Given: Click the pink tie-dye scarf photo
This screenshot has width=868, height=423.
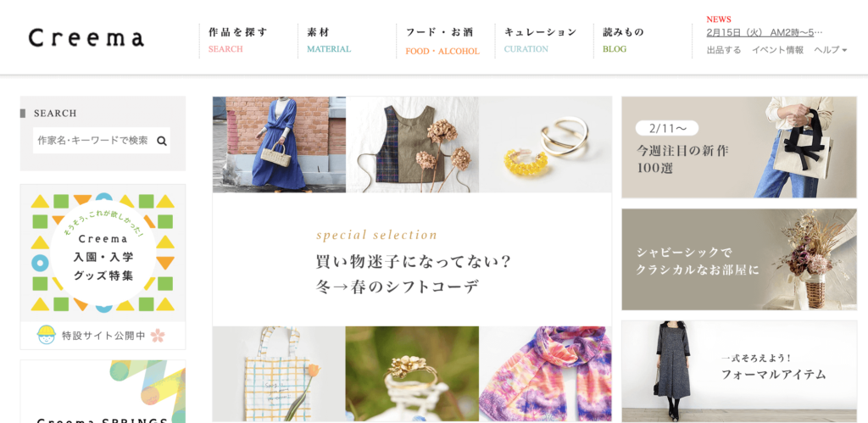Looking at the screenshot, I should coord(545,374).
